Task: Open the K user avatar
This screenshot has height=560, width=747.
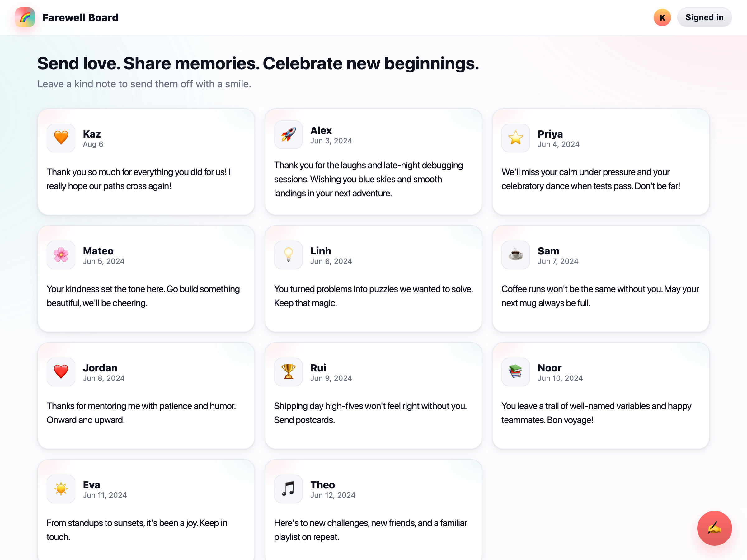Action: pos(662,17)
